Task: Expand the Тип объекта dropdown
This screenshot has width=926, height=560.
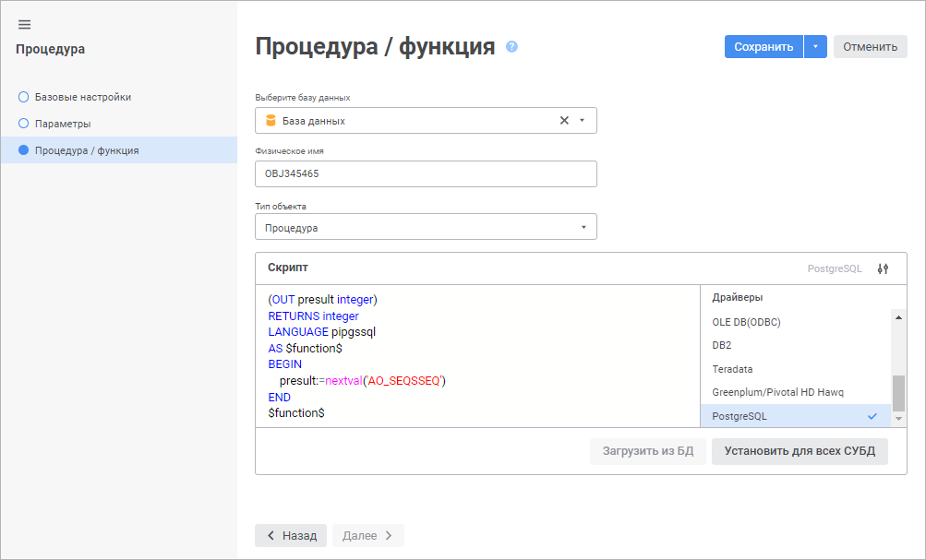Action: click(583, 227)
